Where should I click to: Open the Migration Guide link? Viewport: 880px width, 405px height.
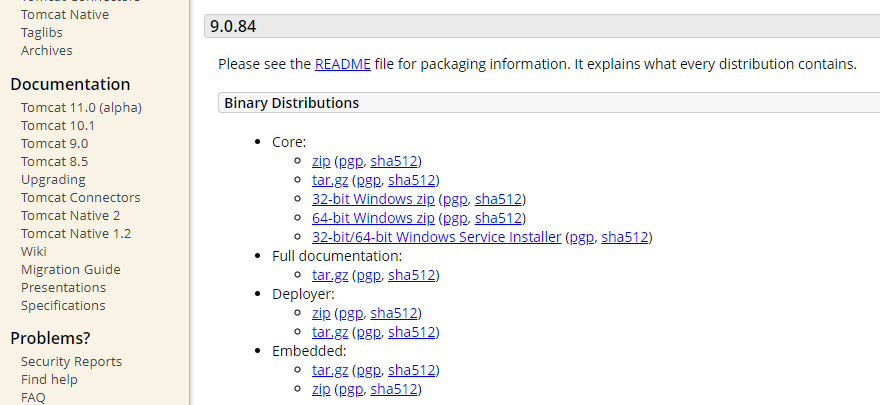(x=71, y=269)
